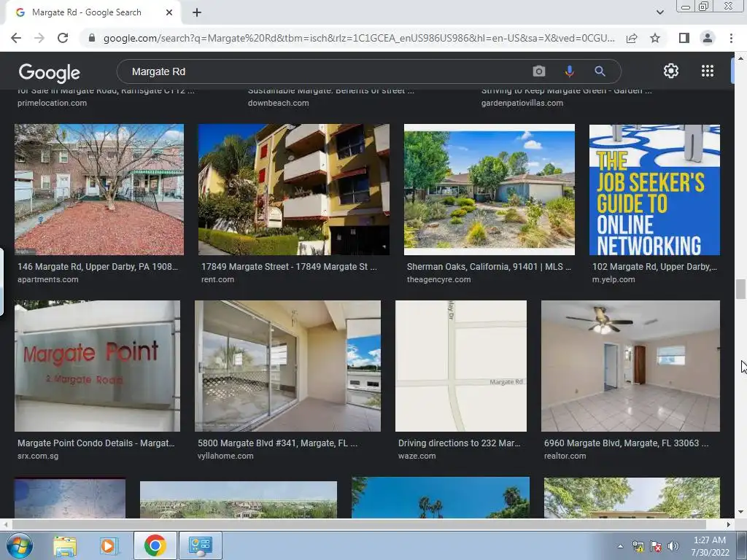Click the network tray icon
Screen dimensions: 747x560
tap(638, 547)
